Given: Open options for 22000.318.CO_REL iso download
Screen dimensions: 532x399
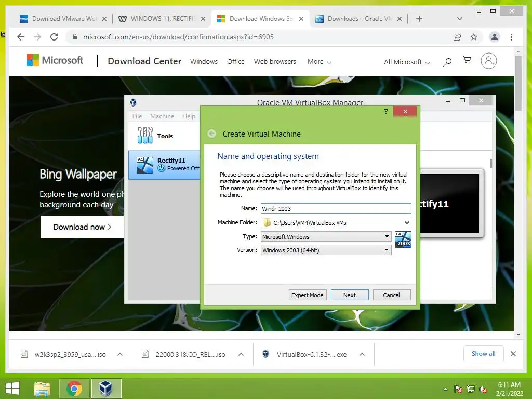Looking at the screenshot, I should click(241, 354).
